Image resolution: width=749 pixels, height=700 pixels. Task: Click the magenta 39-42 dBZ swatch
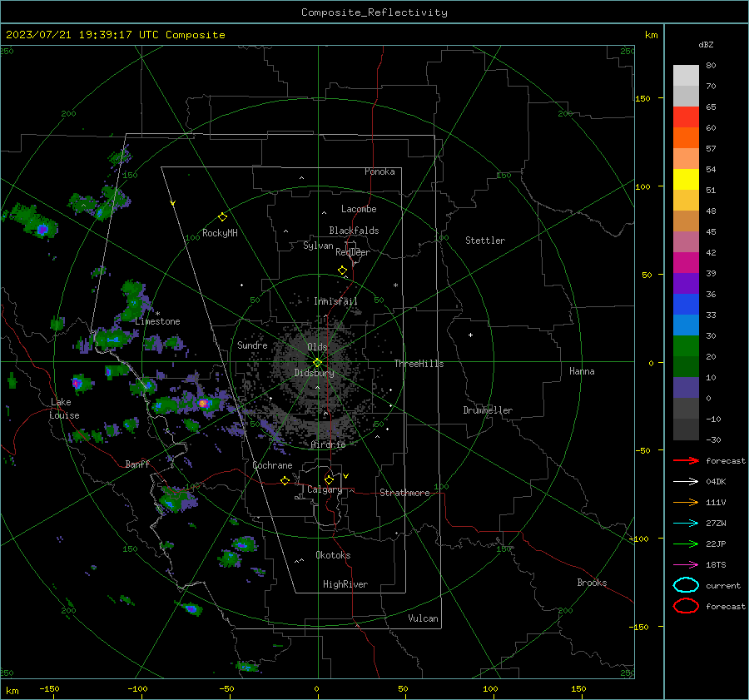[x=686, y=263]
